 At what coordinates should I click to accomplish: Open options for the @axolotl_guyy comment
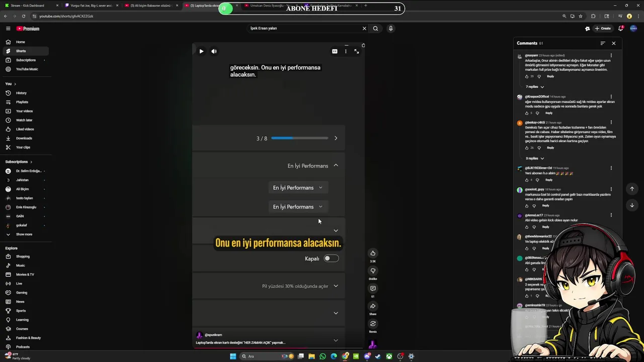coord(611,190)
